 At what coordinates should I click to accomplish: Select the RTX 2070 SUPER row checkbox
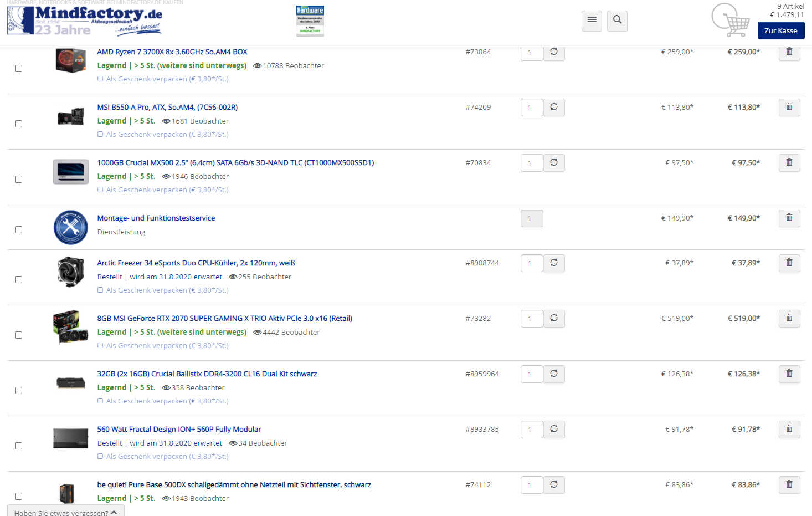point(18,335)
